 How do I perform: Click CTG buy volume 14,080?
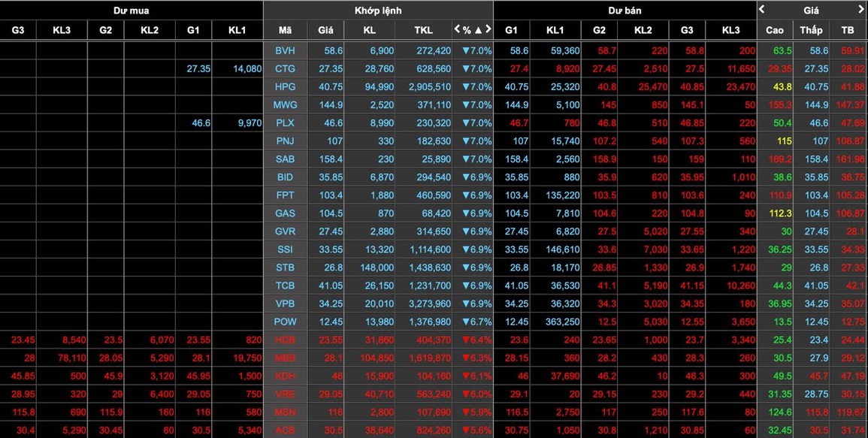coord(246,68)
